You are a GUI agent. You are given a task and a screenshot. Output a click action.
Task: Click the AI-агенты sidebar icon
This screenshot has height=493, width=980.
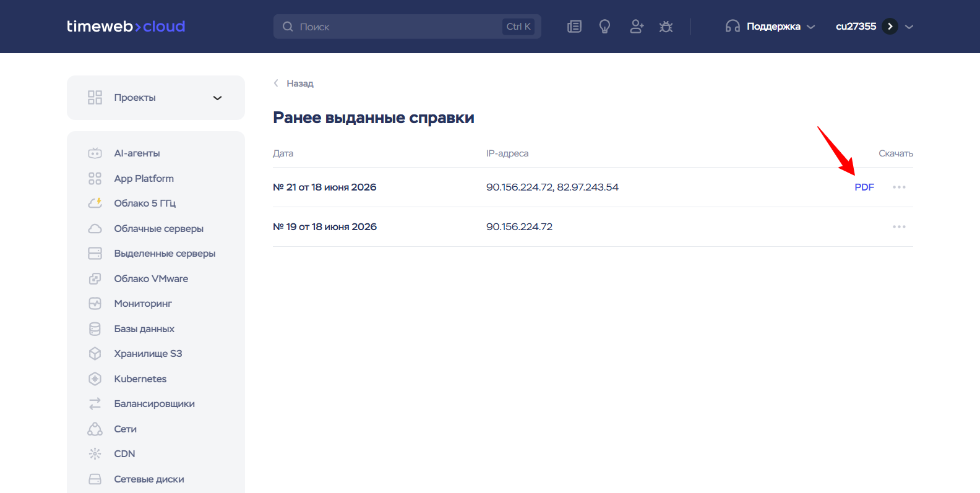tap(95, 153)
